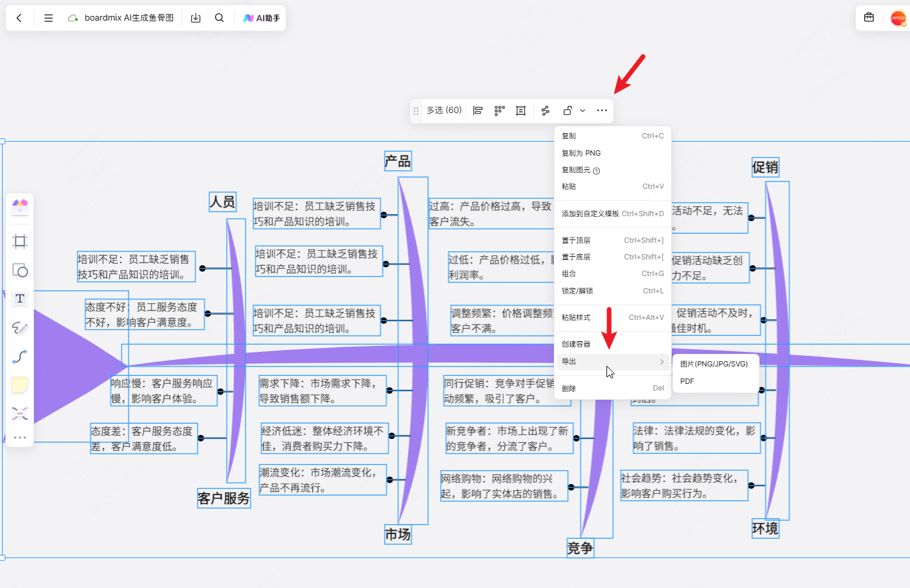Choose the Shape tool in left sidebar
Viewport: 910px width, 588px height.
click(20, 270)
